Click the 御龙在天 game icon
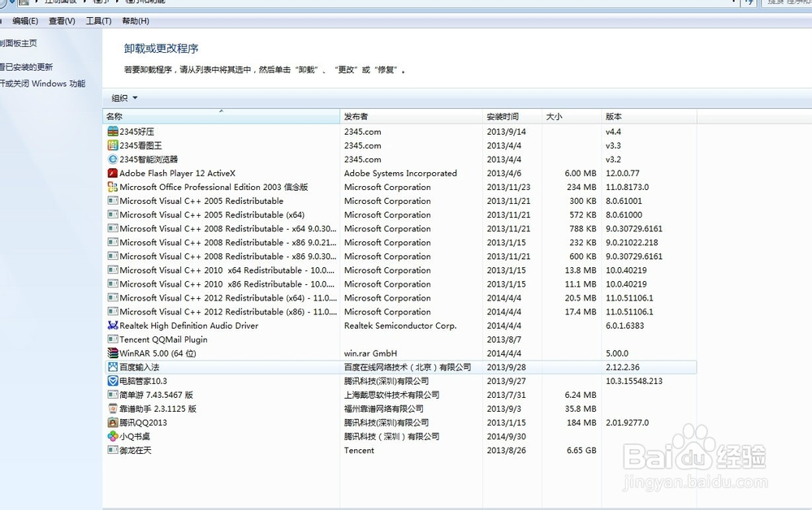The height and width of the screenshot is (510, 812). (112, 450)
